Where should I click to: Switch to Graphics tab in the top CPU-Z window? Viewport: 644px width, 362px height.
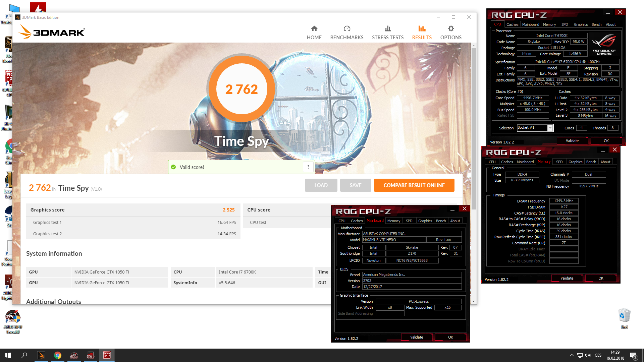[581, 24]
